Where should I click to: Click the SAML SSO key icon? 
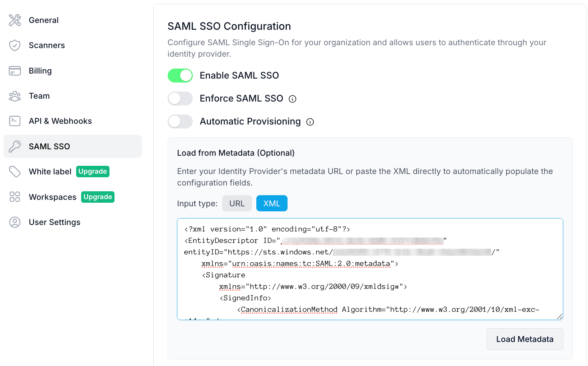click(15, 146)
